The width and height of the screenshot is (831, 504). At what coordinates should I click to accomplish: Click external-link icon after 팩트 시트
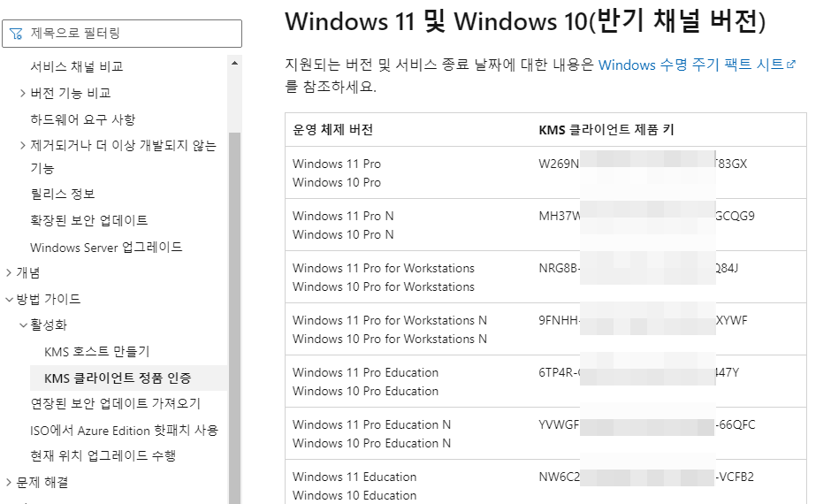791,65
